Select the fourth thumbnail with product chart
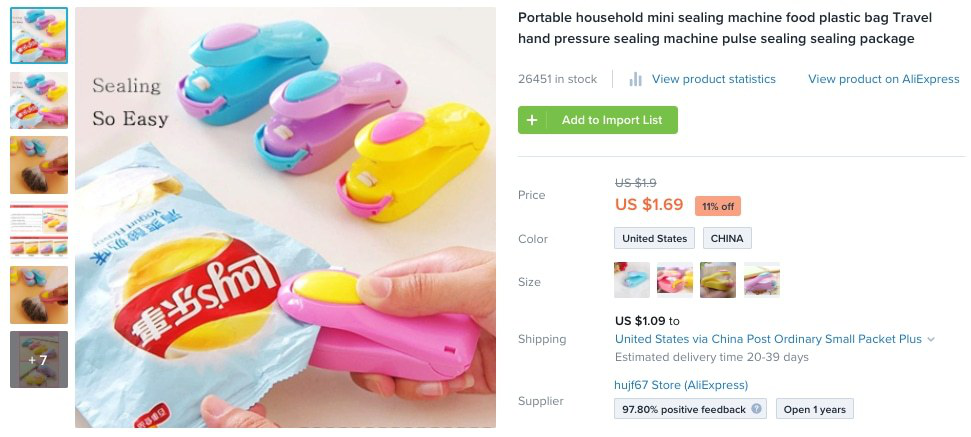The width and height of the screenshot is (971, 437). (x=39, y=230)
